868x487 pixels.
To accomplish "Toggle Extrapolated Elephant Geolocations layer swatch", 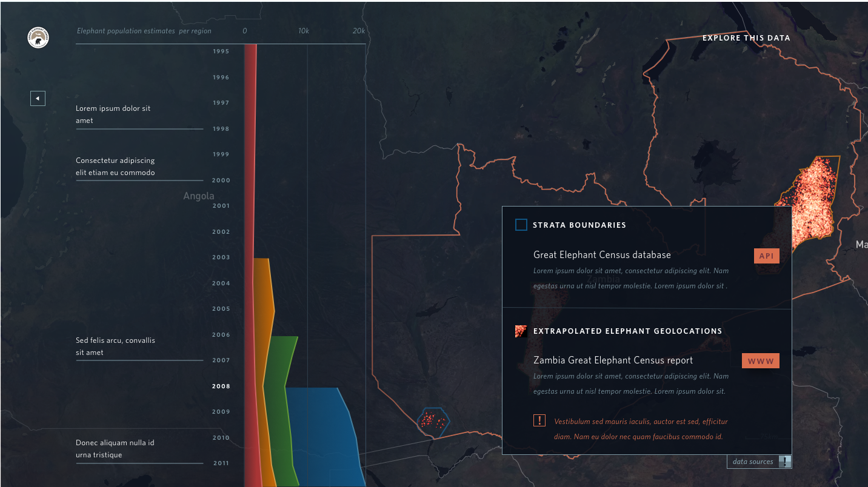I will point(521,331).
